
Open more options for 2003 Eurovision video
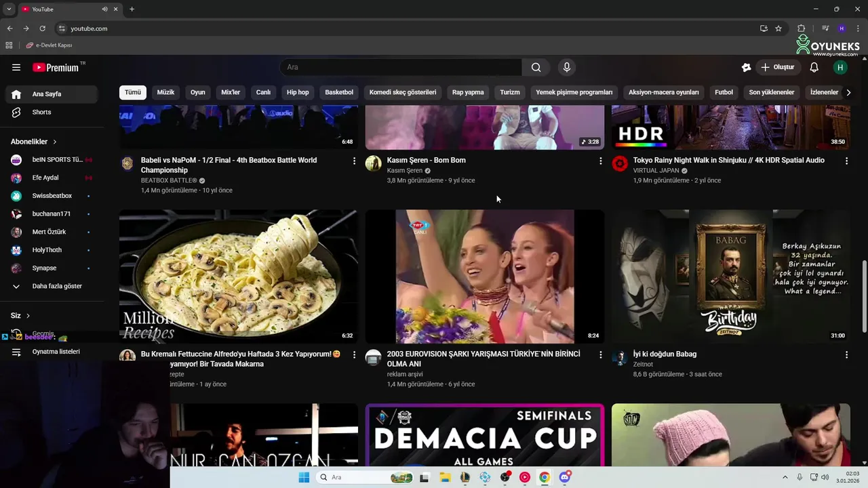pyautogui.click(x=600, y=354)
